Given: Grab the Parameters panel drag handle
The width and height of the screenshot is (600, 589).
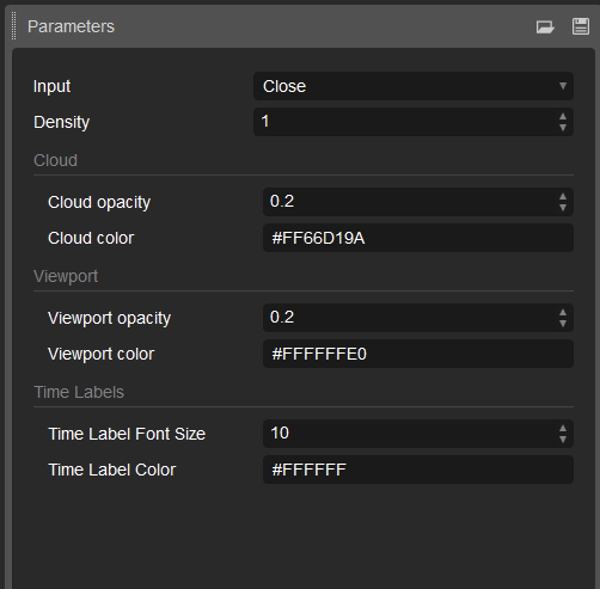Looking at the screenshot, I should click(15, 27).
